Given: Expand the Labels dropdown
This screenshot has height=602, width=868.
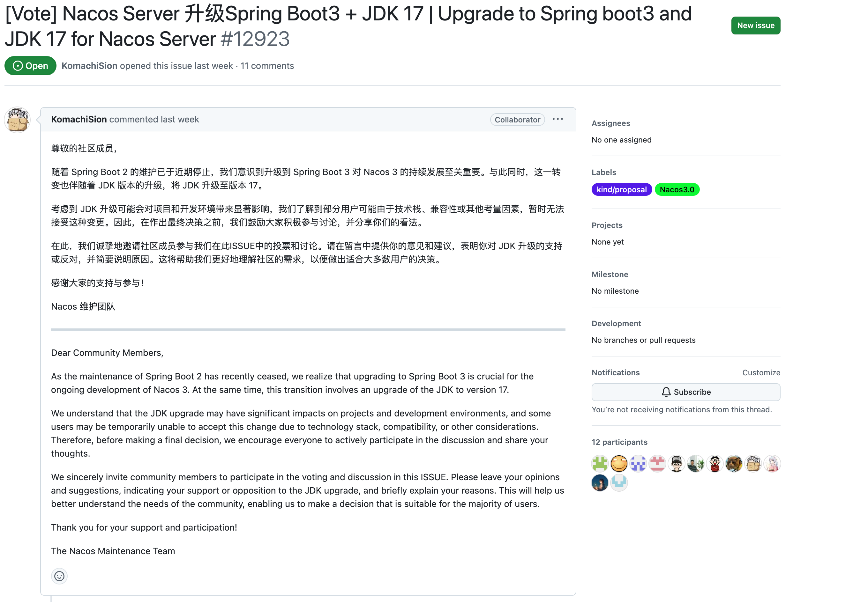Looking at the screenshot, I should tap(604, 172).
